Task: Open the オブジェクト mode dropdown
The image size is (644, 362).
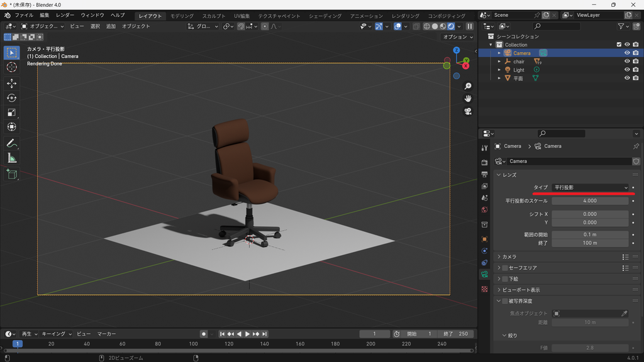Action: click(43, 26)
